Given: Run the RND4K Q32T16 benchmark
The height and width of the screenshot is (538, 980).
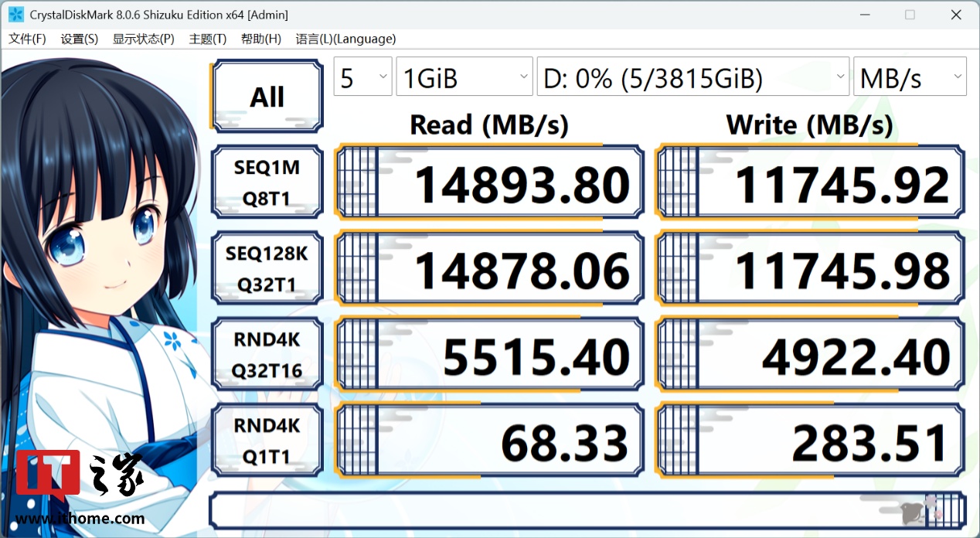Looking at the screenshot, I should [x=267, y=355].
